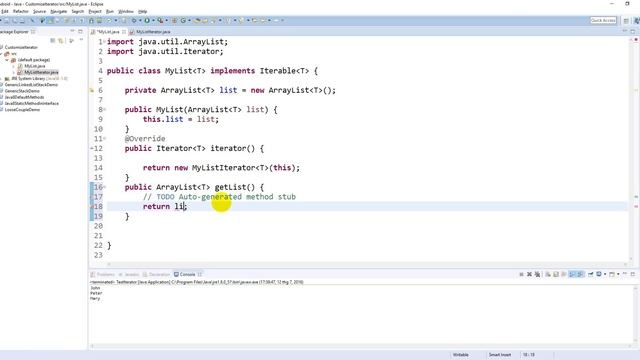
Task: Click Remove Launch X icon in Console toolbar
Action: [529, 274]
